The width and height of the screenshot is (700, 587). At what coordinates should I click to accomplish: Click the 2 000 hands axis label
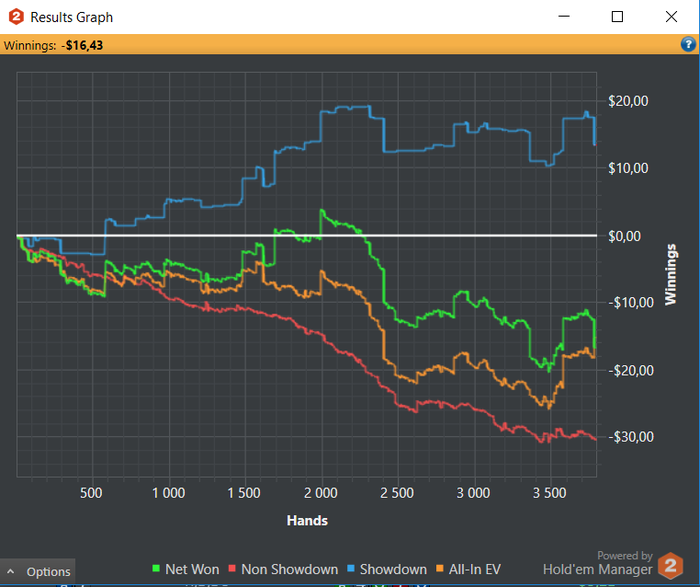(321, 493)
